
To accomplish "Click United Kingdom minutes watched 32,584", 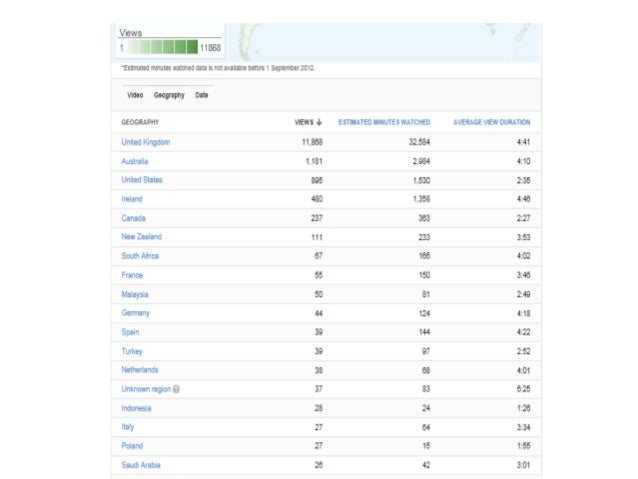I will click(420, 142).
